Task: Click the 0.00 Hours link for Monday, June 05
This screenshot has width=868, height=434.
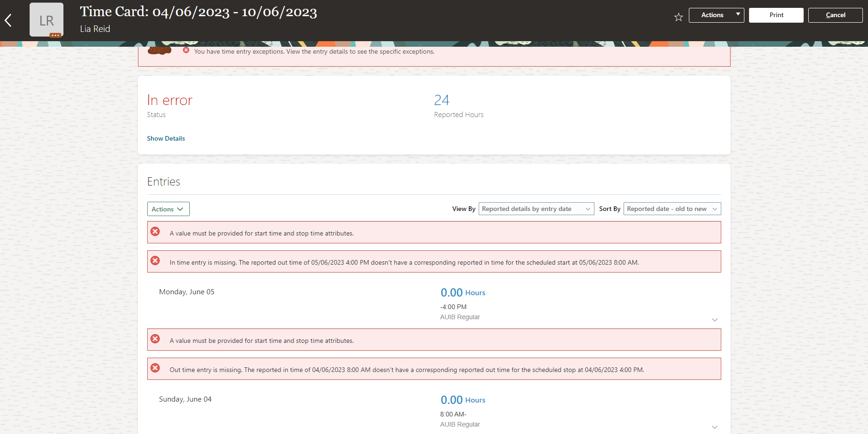Action: click(462, 292)
